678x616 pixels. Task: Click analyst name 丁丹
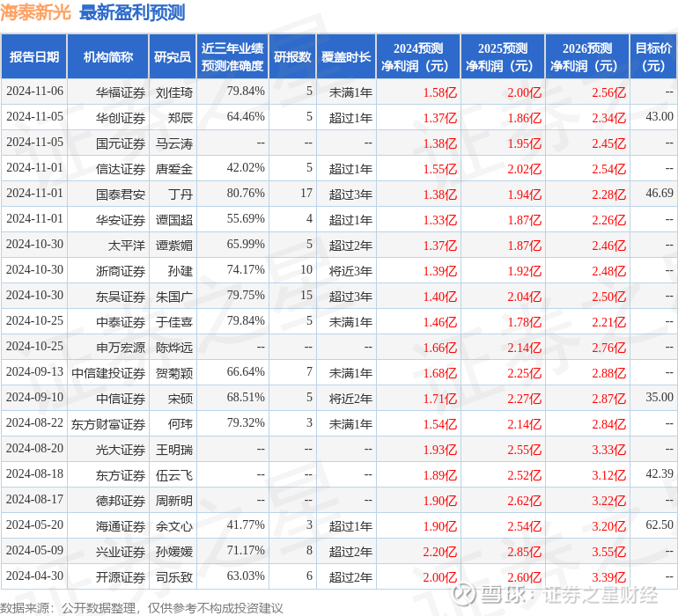coord(181,194)
